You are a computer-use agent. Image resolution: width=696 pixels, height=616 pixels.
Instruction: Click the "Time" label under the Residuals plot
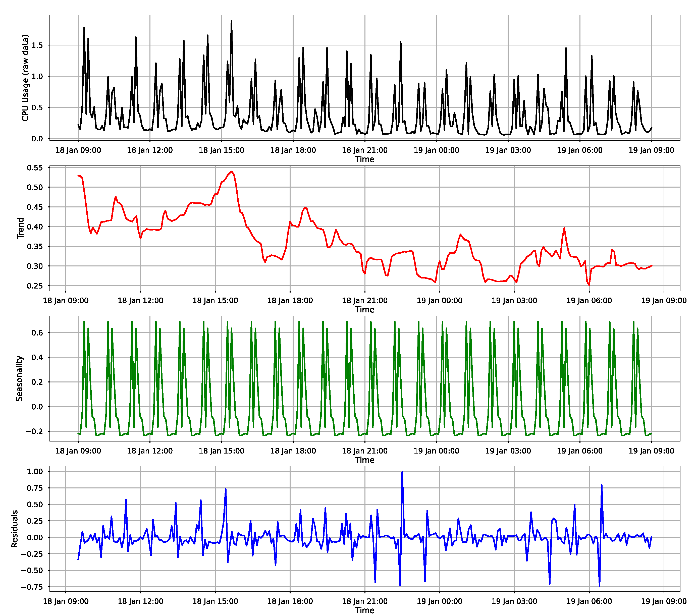point(365,610)
